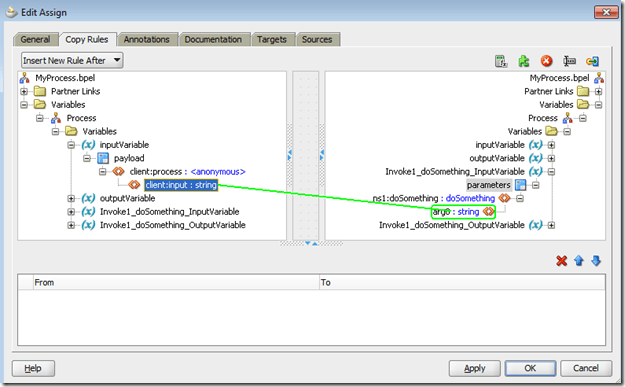Collapse inner Variables folder in left tree

pos(55,132)
